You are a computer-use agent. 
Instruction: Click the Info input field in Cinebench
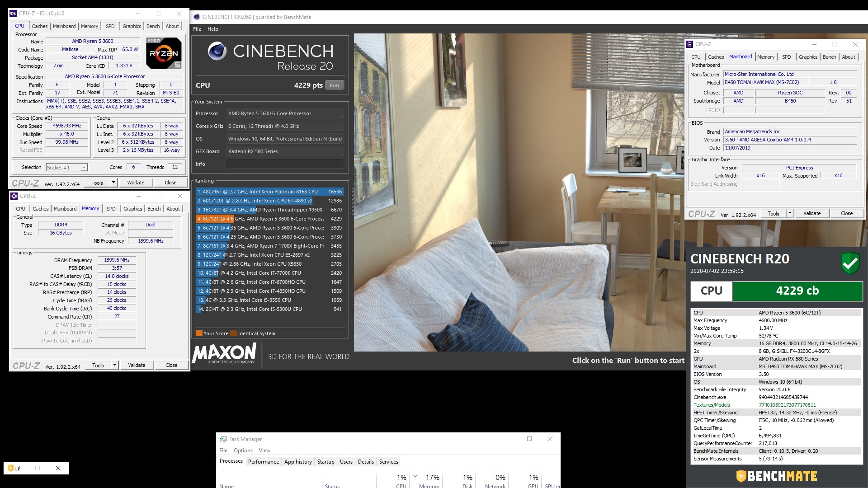pos(285,164)
